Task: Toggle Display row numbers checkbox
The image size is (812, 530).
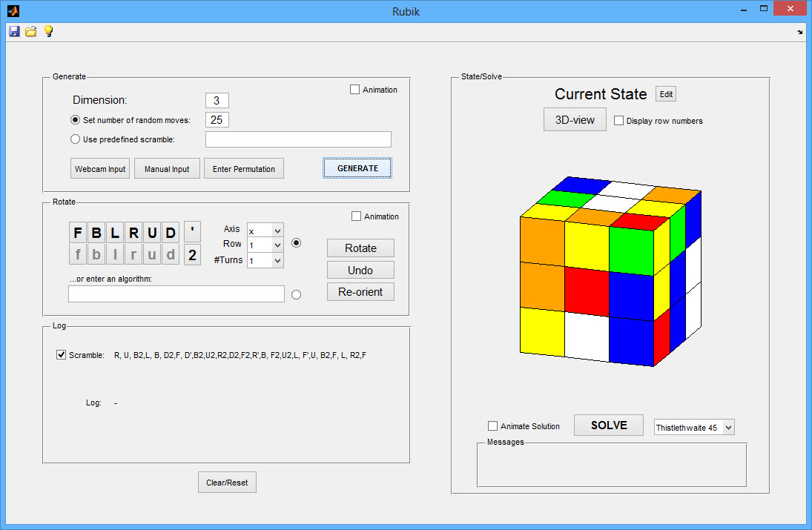Action: [619, 121]
